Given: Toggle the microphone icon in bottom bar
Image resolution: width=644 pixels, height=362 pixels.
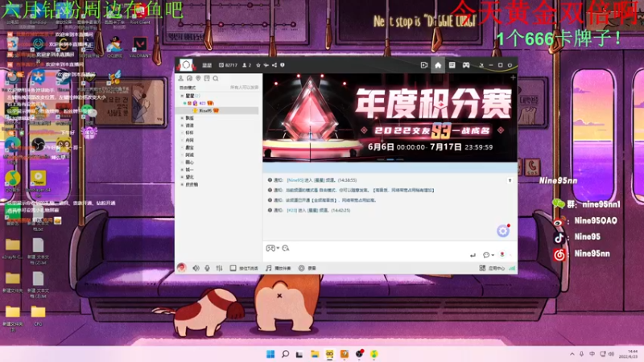Looking at the screenshot, I should (208, 268).
